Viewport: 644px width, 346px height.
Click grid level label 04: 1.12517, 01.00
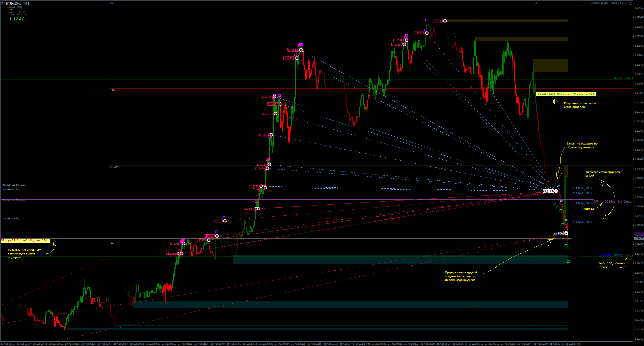[582, 222]
